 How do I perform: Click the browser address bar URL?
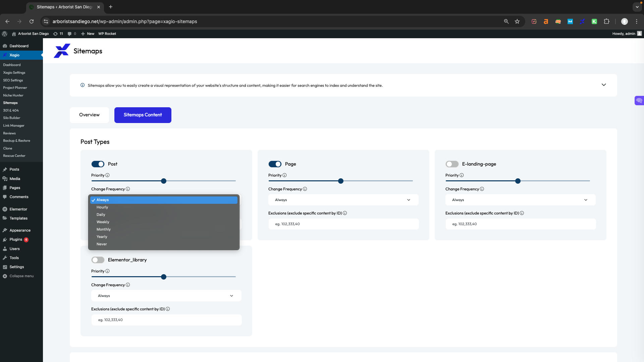tap(125, 21)
